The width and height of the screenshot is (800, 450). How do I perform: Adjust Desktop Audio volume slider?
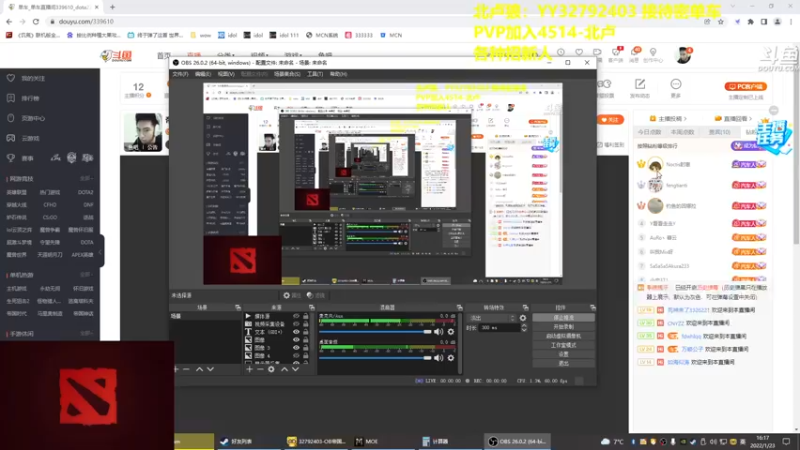[376, 358]
